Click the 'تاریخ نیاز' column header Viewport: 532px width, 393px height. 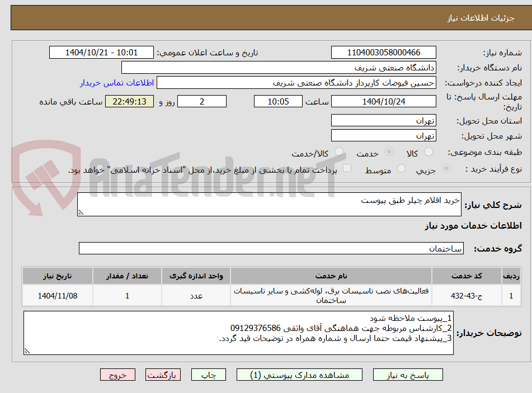pyautogui.click(x=57, y=276)
